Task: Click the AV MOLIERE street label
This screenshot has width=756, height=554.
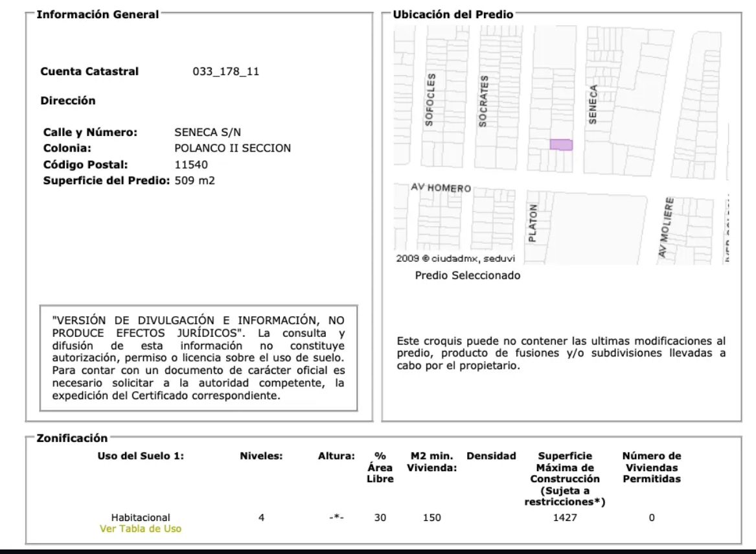Action: point(666,227)
